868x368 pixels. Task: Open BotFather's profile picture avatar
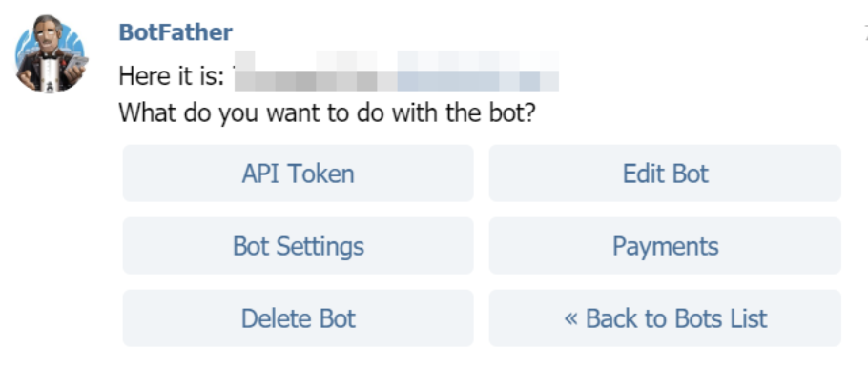(x=51, y=53)
